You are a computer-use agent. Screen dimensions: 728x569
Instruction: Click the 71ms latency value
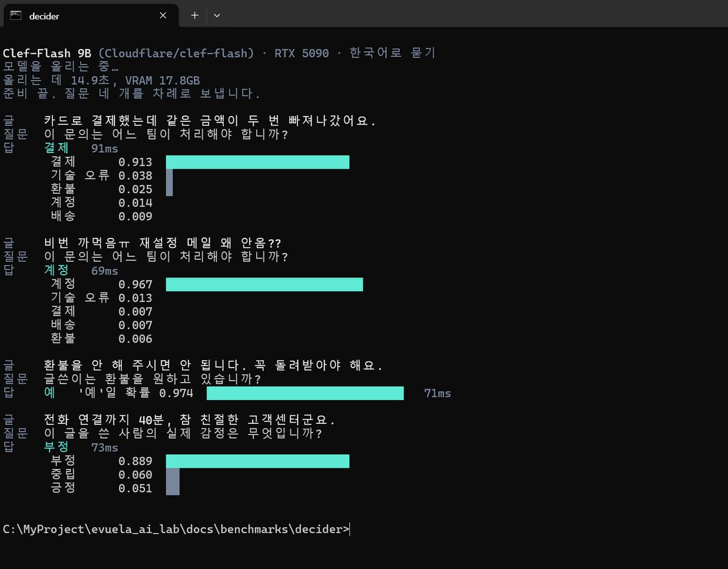click(437, 393)
